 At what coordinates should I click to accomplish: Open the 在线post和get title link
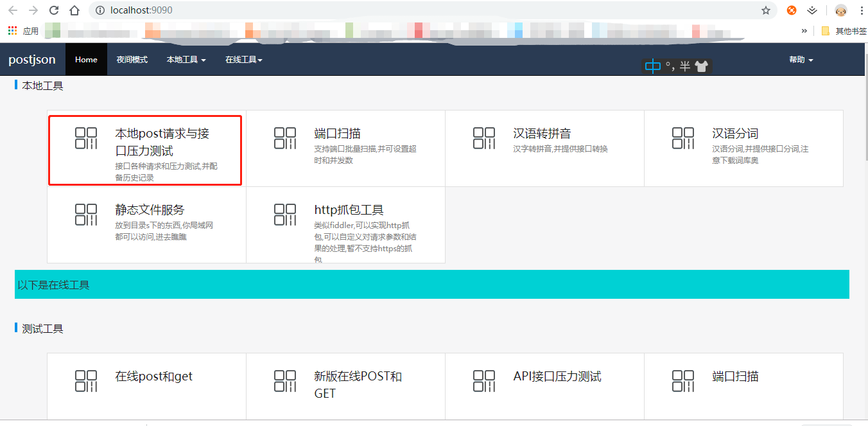pyautogui.click(x=154, y=377)
